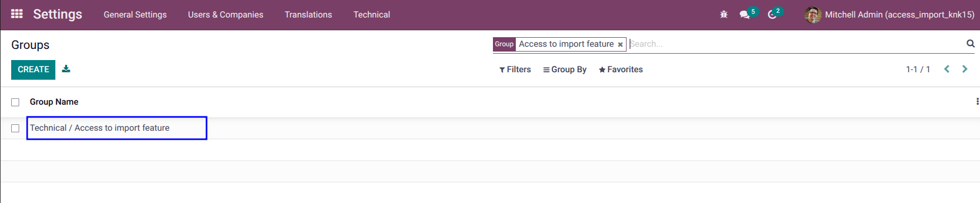The width and height of the screenshot is (980, 203).
Task: Click the CREATE button
Action: 33,70
